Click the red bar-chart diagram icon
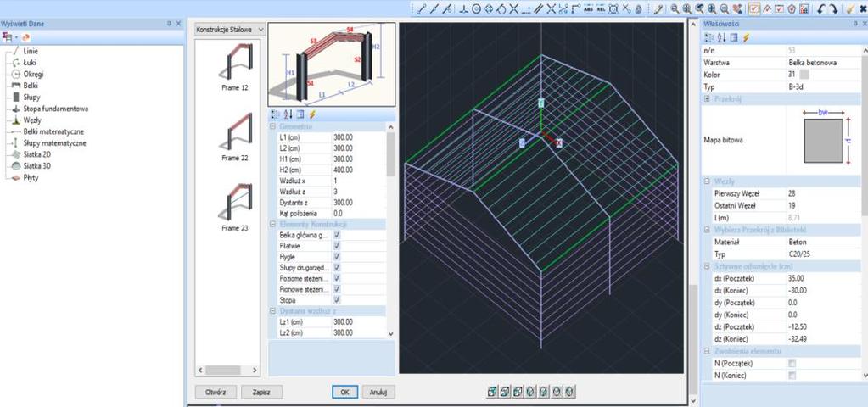Viewport: 868px width, 407px height. coord(804,8)
